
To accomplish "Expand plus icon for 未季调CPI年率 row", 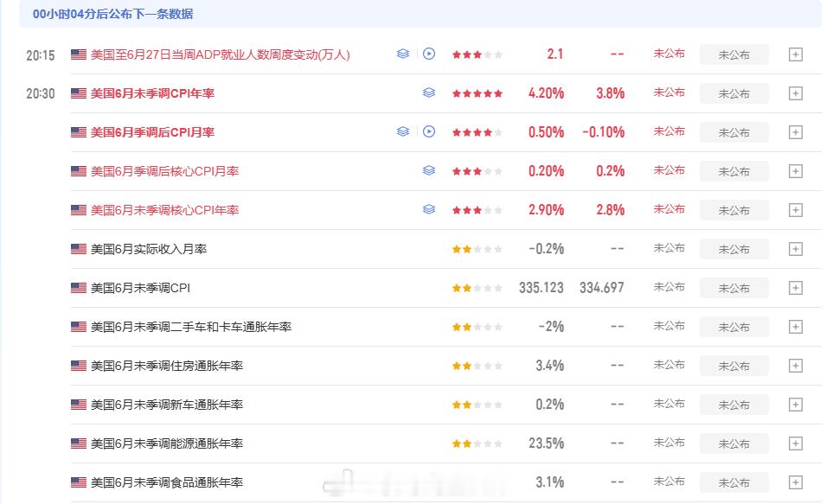I will pyautogui.click(x=796, y=93).
